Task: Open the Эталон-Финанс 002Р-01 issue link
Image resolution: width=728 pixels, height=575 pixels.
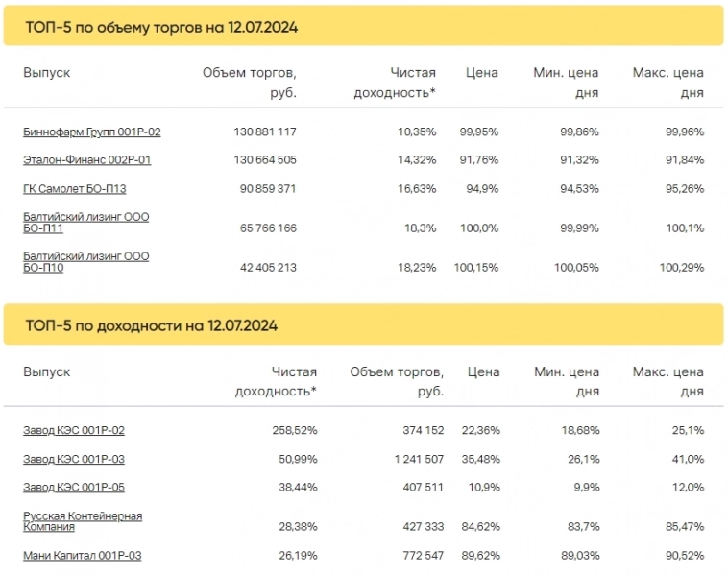Action: (86, 159)
